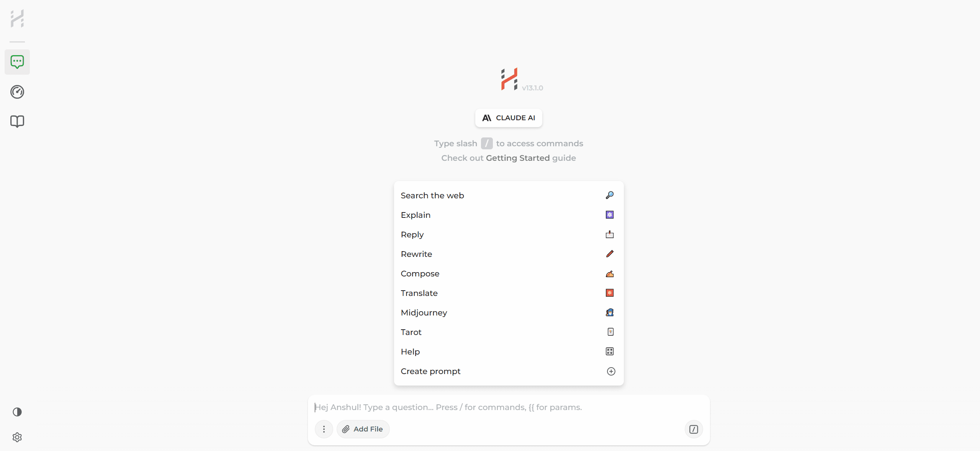Select the Compose command
The height and width of the screenshot is (451, 980).
420,273
